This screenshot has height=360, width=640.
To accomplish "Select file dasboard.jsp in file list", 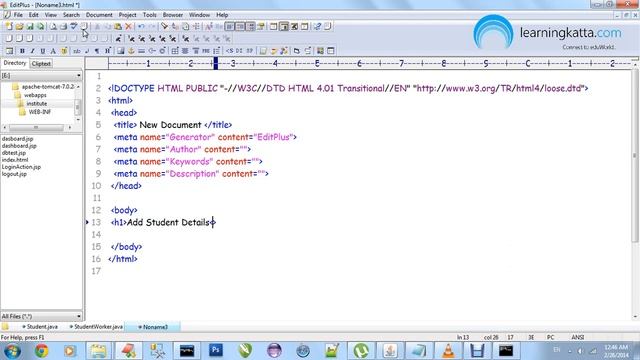I will point(18,139).
